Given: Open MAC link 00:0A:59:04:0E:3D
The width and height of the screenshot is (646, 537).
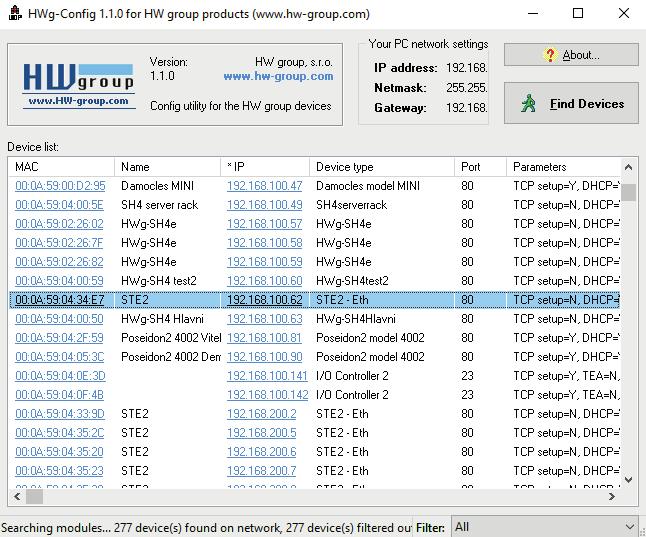Looking at the screenshot, I should [60, 375].
